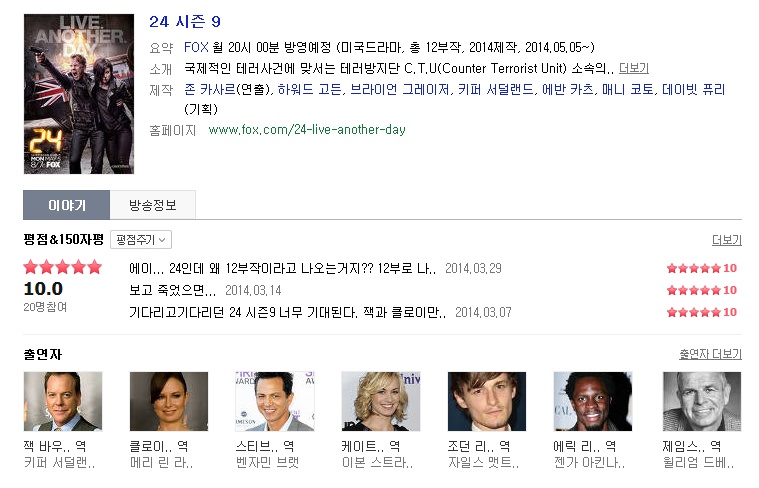
Task: Open the 존 카사르 director link
Action: click(210, 90)
